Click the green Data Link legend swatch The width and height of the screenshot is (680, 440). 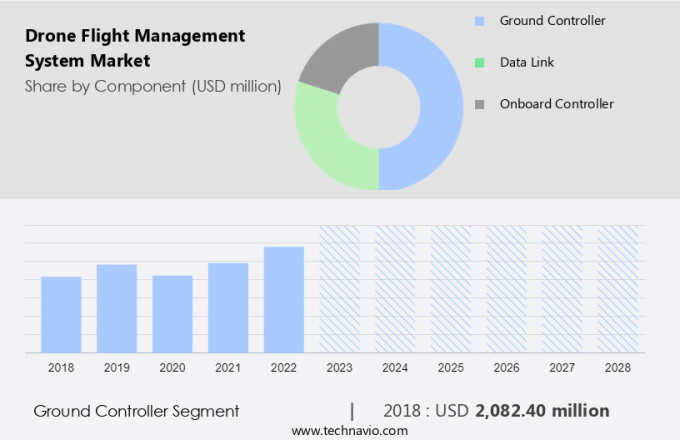tap(480, 63)
